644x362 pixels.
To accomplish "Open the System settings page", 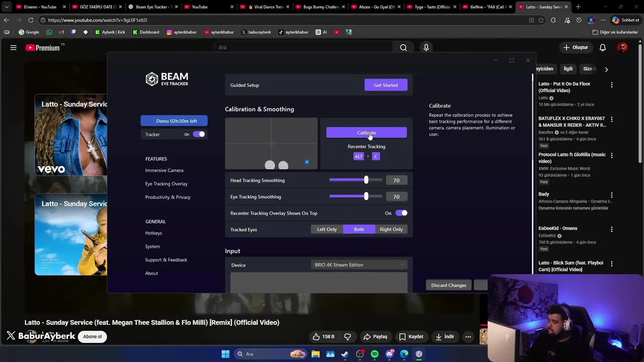I will pos(152,246).
